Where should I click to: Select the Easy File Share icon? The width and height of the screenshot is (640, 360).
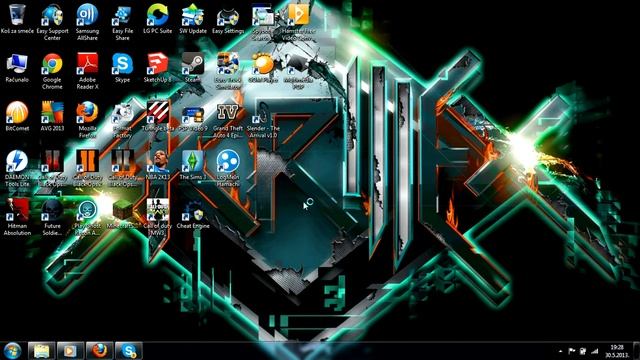coord(122,22)
